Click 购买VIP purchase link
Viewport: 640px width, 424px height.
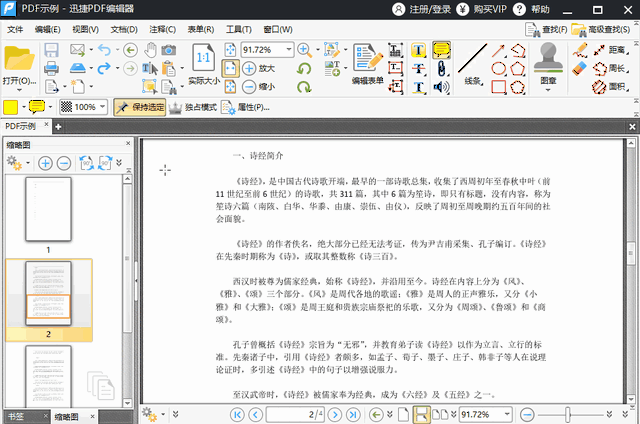pyautogui.click(x=481, y=9)
